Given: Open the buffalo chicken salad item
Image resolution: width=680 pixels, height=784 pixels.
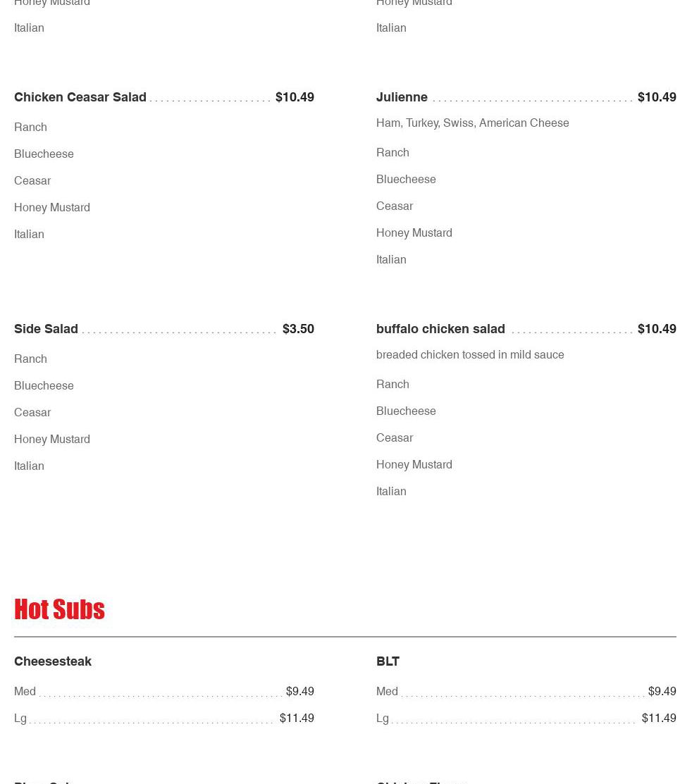Looking at the screenshot, I should [440, 329].
